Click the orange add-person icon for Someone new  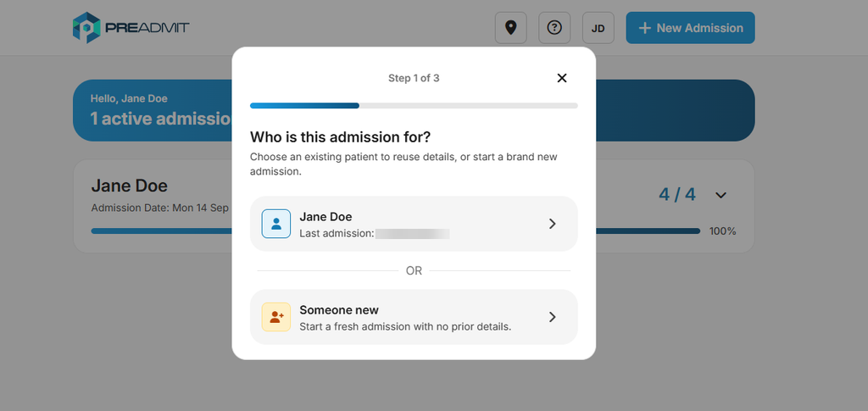click(275, 317)
